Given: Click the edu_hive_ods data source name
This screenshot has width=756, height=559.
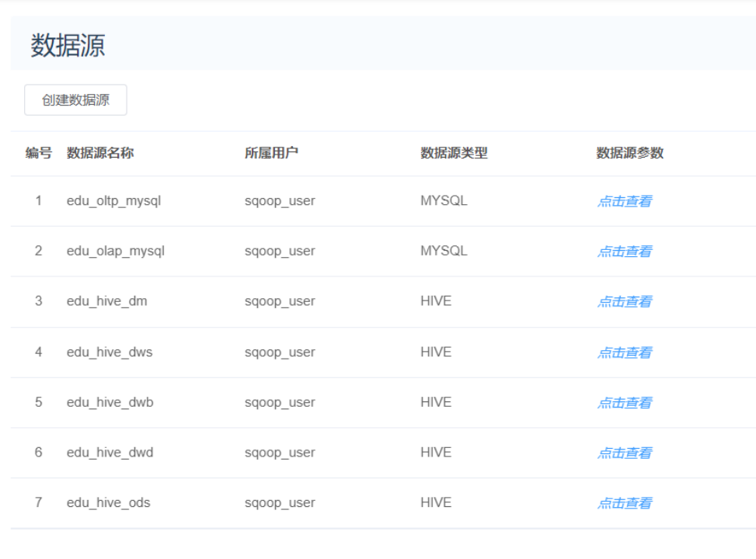Looking at the screenshot, I should pos(108,502).
